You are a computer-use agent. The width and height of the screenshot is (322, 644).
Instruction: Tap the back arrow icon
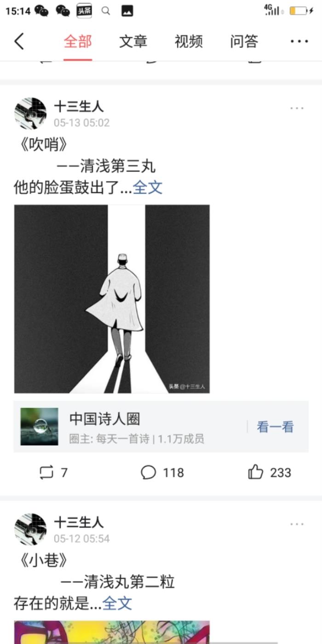point(19,41)
